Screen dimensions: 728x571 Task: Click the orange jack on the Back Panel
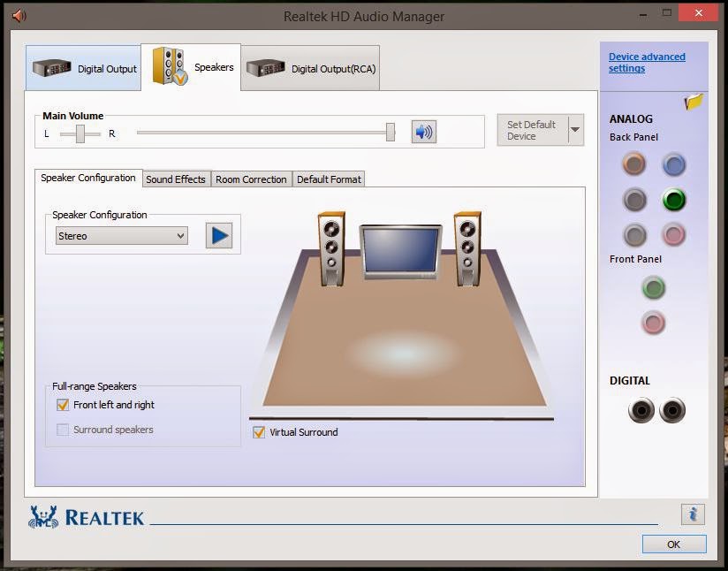pos(633,164)
